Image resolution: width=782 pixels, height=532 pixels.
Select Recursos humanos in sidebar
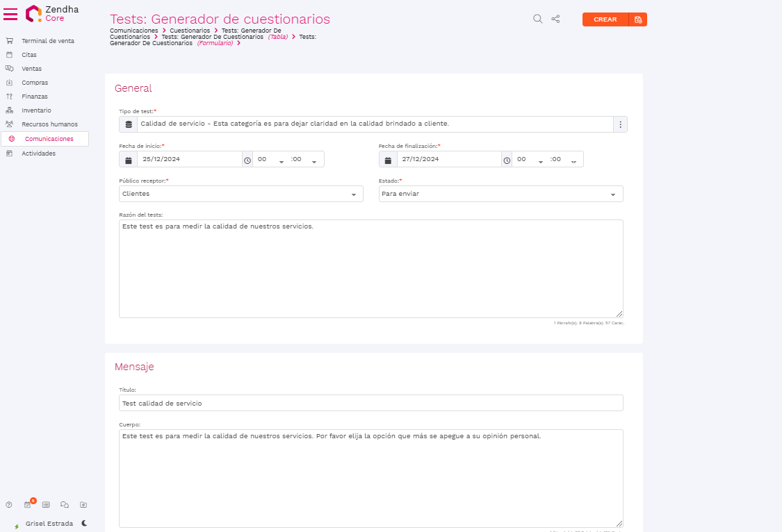coord(49,124)
